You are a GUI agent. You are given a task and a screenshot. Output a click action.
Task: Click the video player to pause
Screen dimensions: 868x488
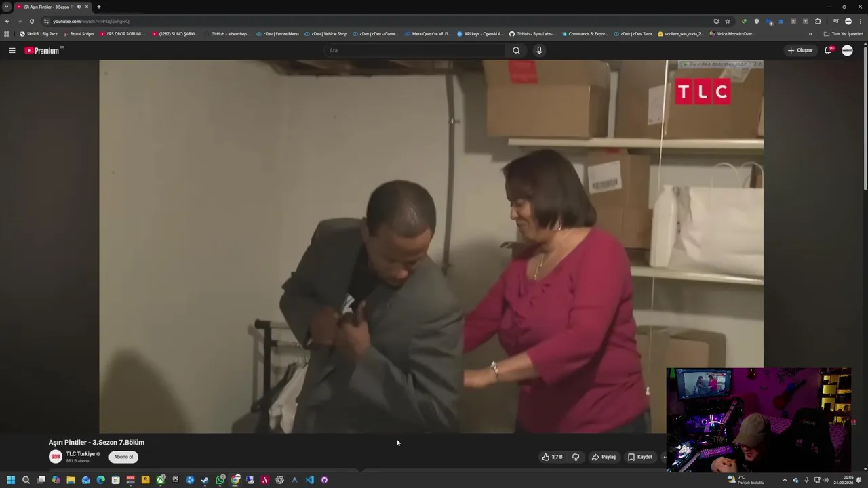pyautogui.click(x=431, y=246)
